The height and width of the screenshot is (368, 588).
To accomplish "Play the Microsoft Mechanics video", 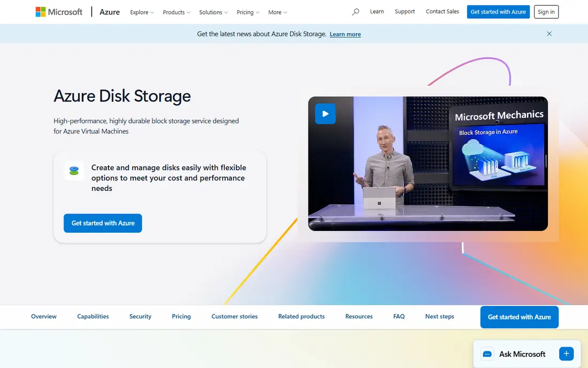I will [325, 114].
